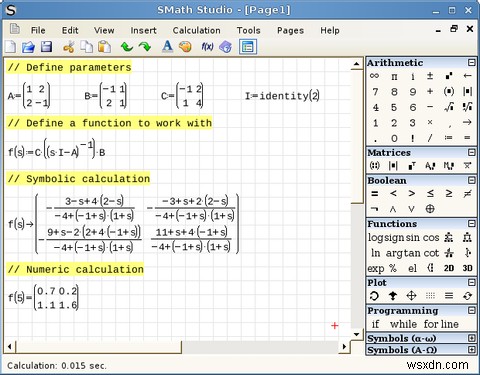
Task: Insert the not-equal Boolean operator
Action: 467,194
